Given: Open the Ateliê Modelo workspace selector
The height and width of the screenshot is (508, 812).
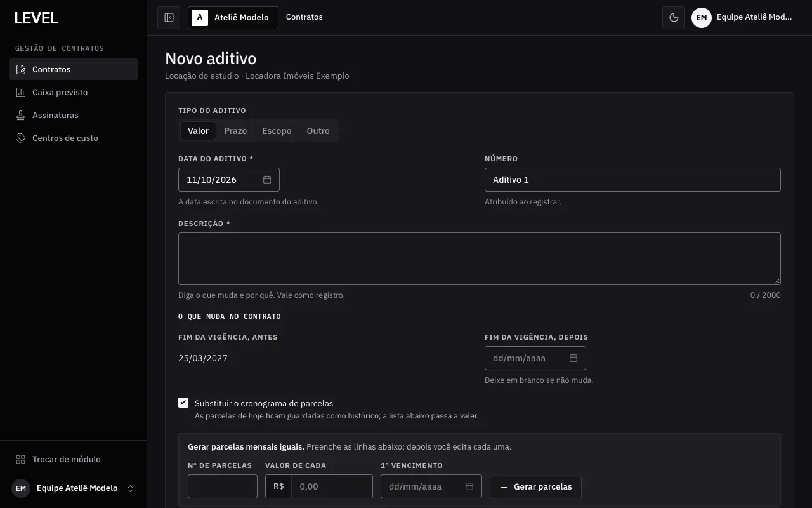Looking at the screenshot, I should pos(233,18).
